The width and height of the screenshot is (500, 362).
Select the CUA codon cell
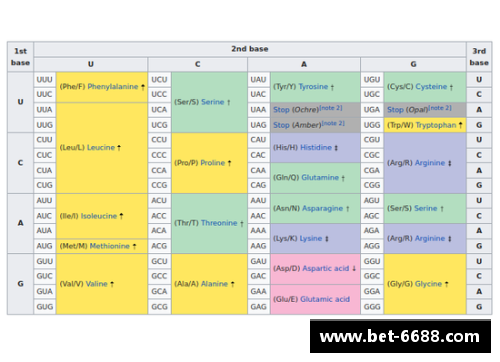[45, 170]
